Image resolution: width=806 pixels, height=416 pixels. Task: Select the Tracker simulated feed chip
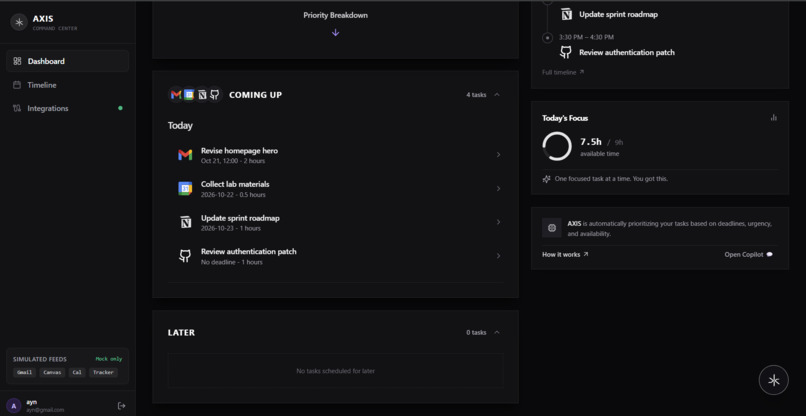[103, 372]
